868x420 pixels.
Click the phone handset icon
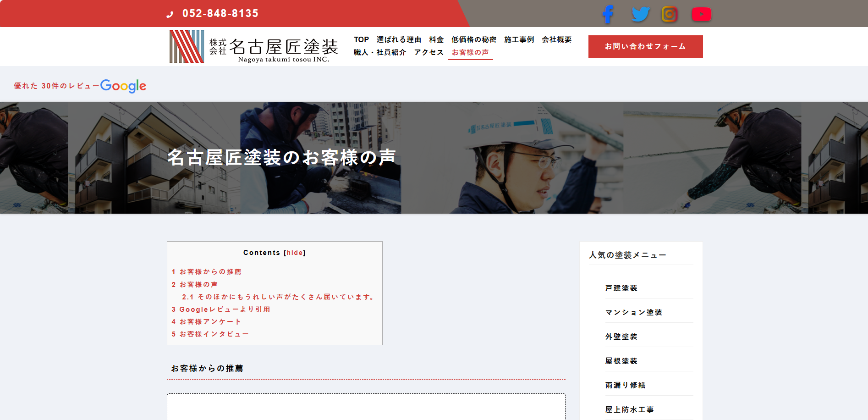tap(170, 15)
